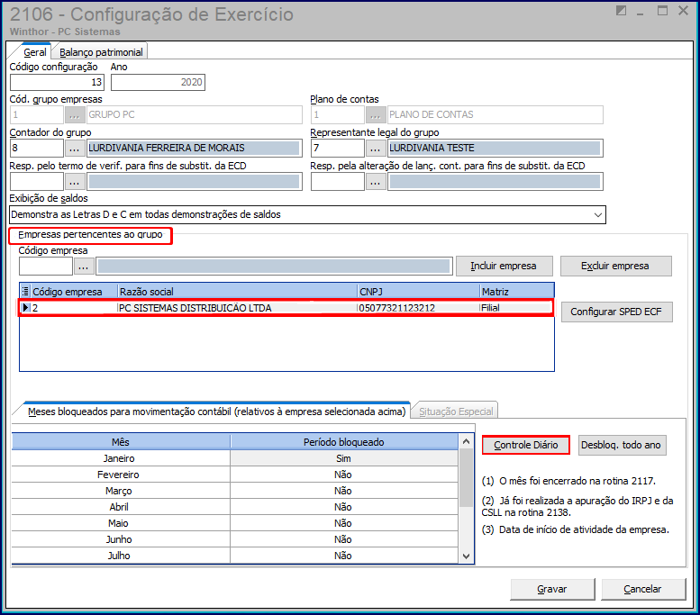Open the grid options icon beside Código empresa header

[25, 291]
